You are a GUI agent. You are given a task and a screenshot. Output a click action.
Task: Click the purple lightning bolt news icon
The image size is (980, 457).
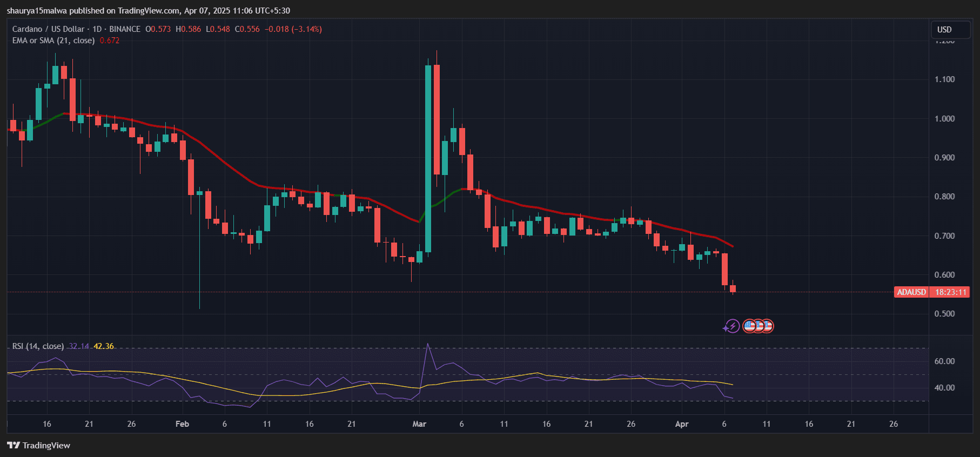pyautogui.click(x=732, y=326)
